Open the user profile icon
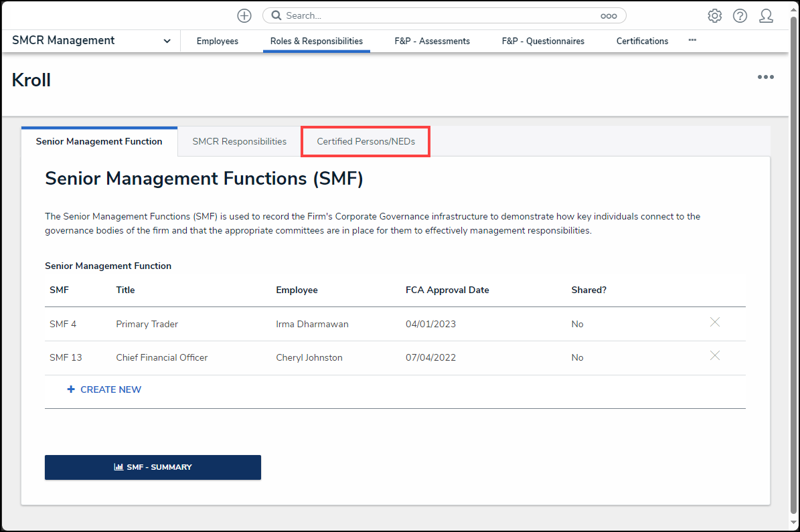The image size is (800, 532). [x=766, y=15]
